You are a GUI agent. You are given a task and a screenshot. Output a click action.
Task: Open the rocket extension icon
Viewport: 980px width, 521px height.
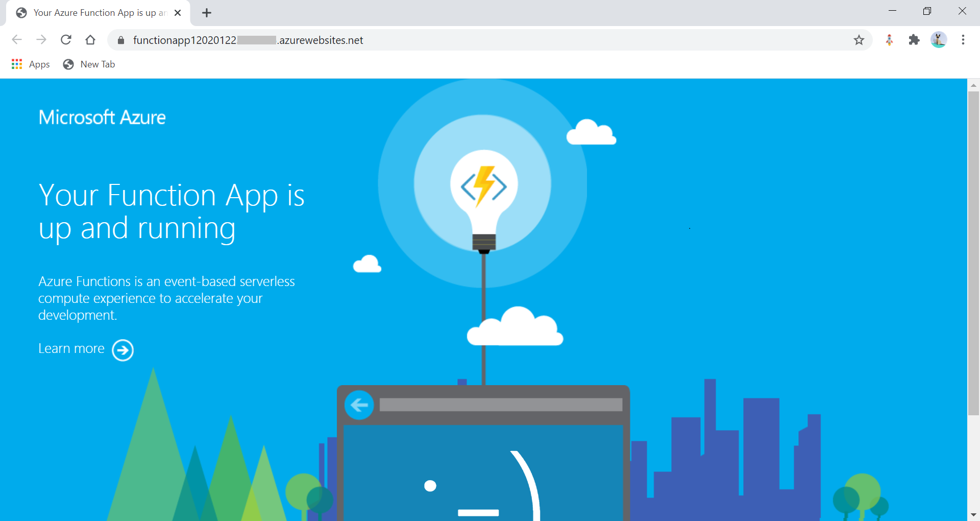pyautogui.click(x=889, y=40)
